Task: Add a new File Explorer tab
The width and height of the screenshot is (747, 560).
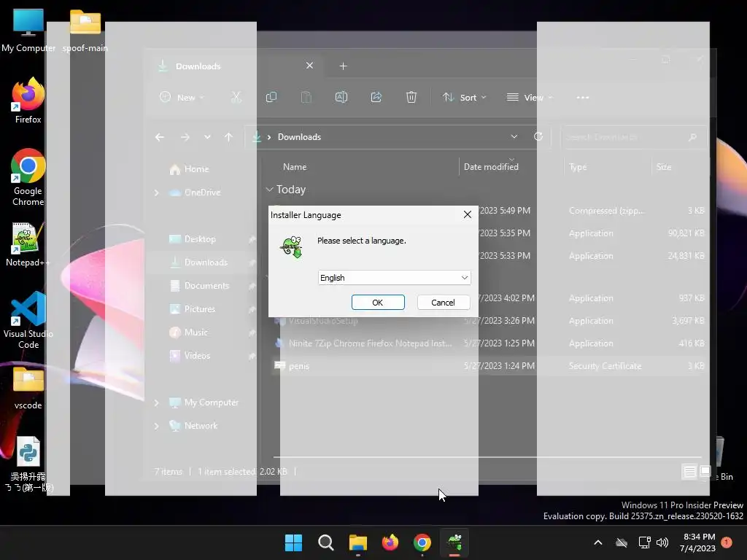Action: 343,66
